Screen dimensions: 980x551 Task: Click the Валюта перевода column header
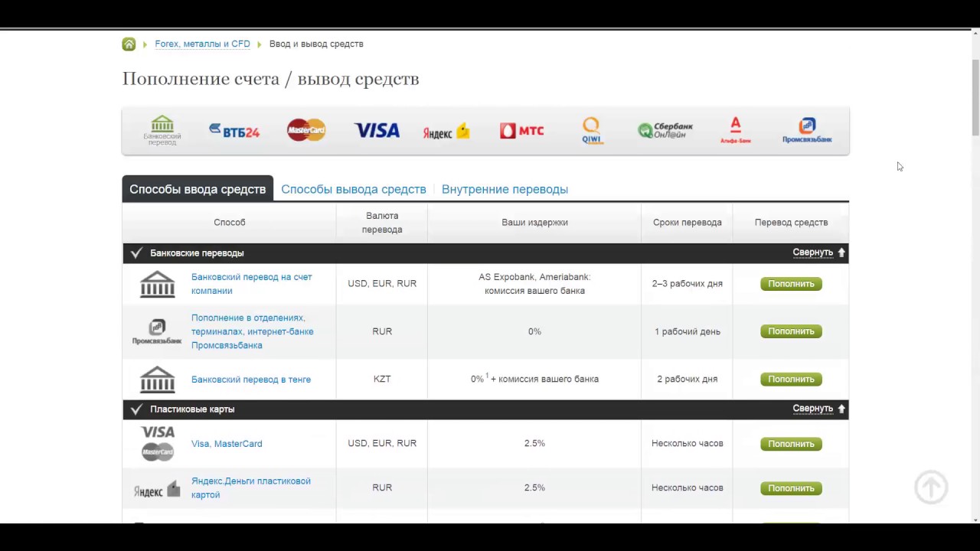[x=382, y=223]
